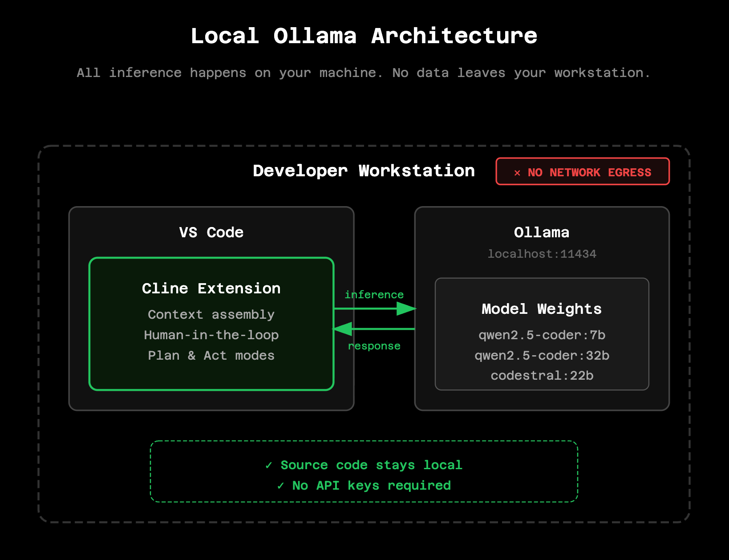Pick the codestral:22b model entry
Viewport: 729px width, 560px height.
pos(542,376)
